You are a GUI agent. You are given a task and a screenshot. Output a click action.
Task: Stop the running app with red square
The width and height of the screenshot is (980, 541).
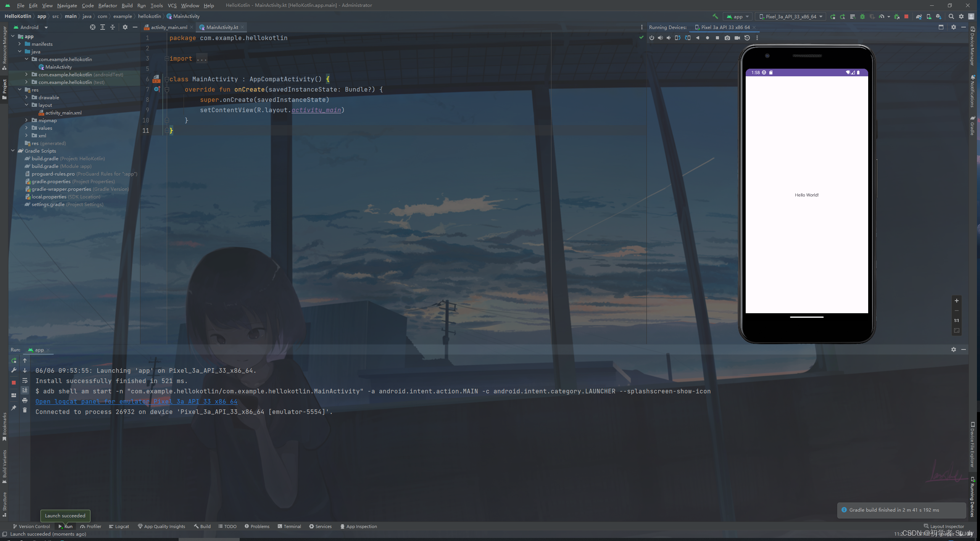tap(906, 16)
